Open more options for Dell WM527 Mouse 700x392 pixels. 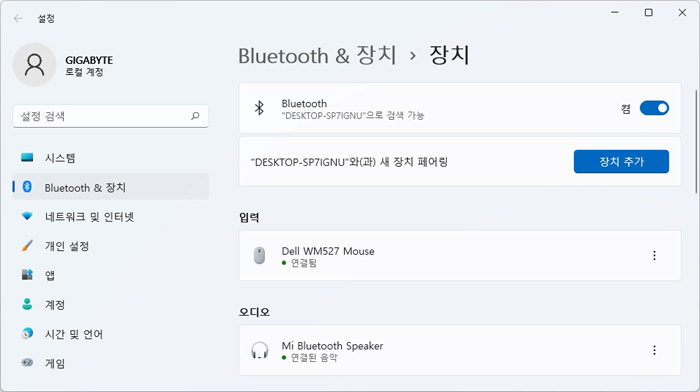coord(654,255)
